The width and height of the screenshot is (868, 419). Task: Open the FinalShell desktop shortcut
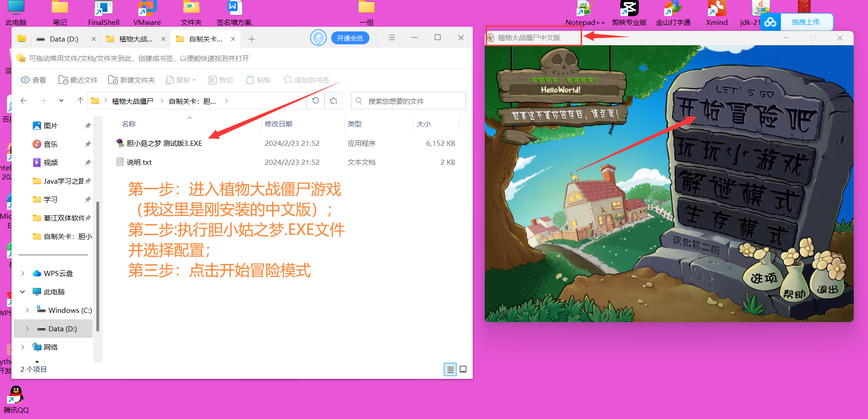point(104,13)
